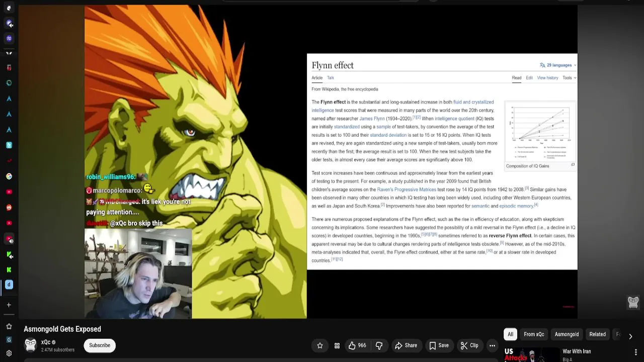This screenshot has height=362, width=644.
Task: Click the IQ gains chart thumbnail
Action: pos(540,132)
